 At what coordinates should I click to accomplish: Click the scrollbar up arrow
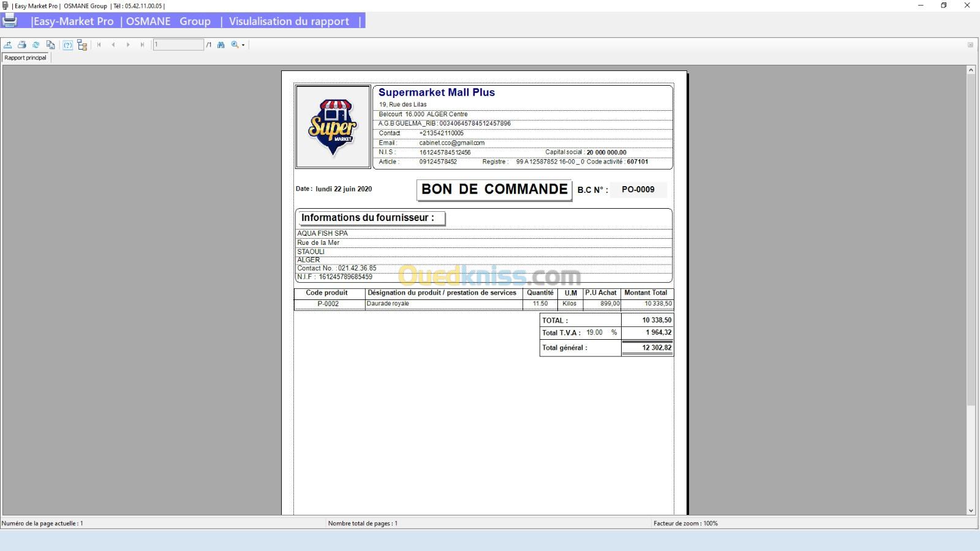coord(971,70)
